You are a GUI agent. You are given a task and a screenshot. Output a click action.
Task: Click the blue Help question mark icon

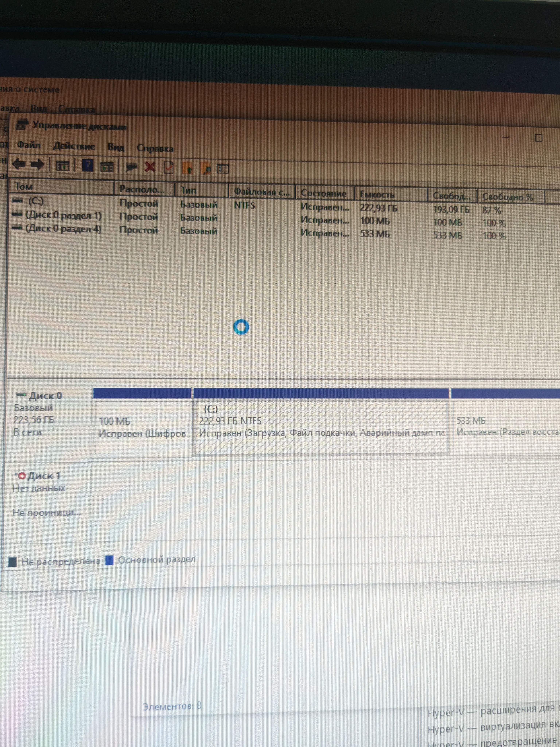tap(87, 165)
